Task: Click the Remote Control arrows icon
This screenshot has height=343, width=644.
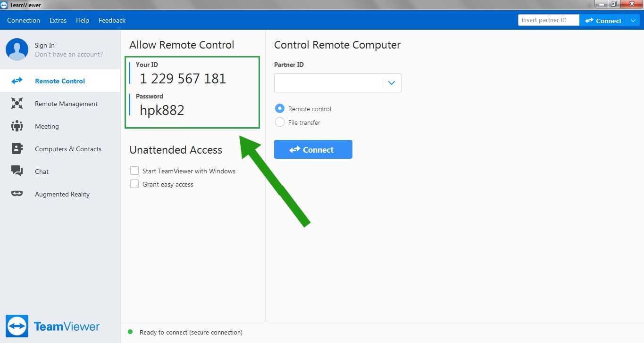Action: click(x=17, y=81)
